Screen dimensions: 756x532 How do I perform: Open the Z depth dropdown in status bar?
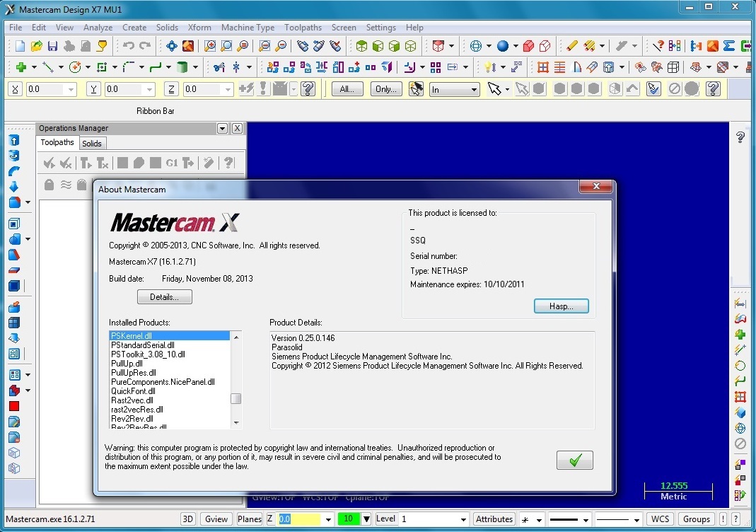click(328, 519)
